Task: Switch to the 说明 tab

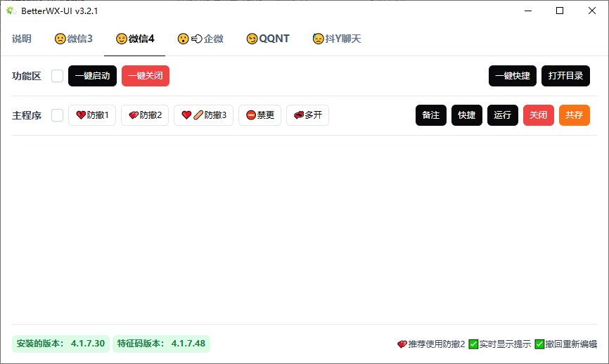Action: 22,39
